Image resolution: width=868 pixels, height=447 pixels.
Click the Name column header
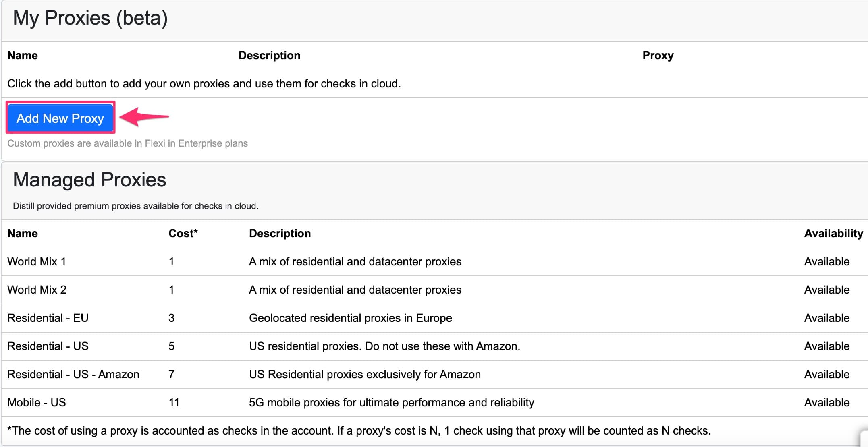[x=22, y=55]
